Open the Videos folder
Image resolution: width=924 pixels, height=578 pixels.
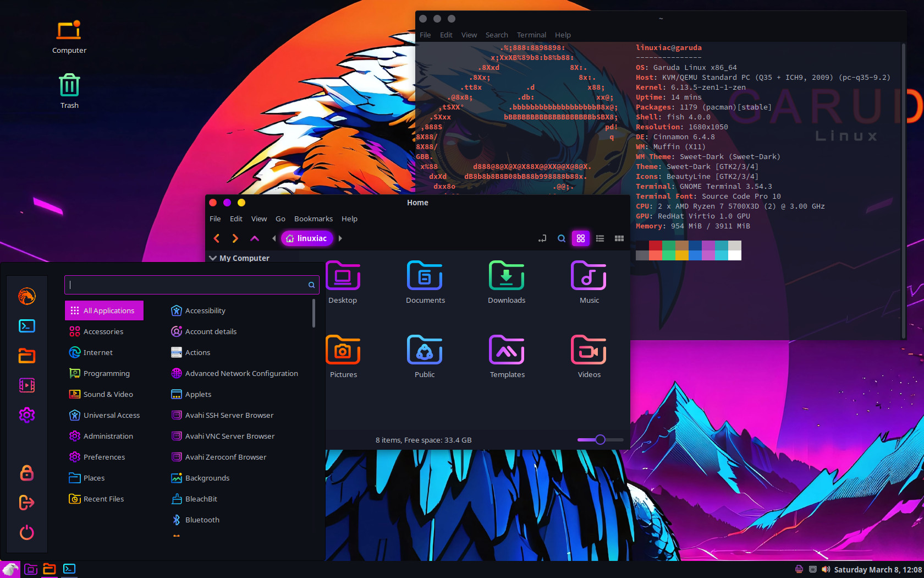pyautogui.click(x=589, y=357)
